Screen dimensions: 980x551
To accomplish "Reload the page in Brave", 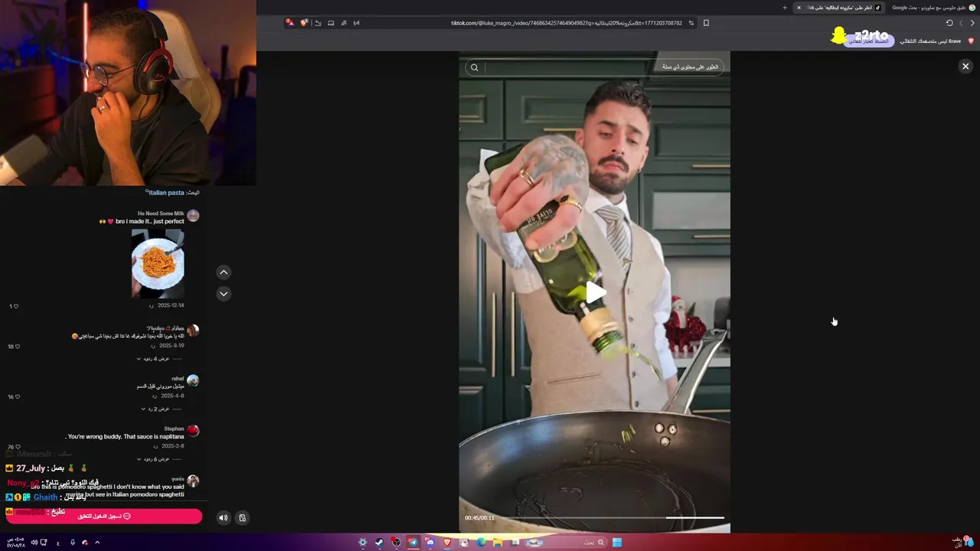I will 949,23.
